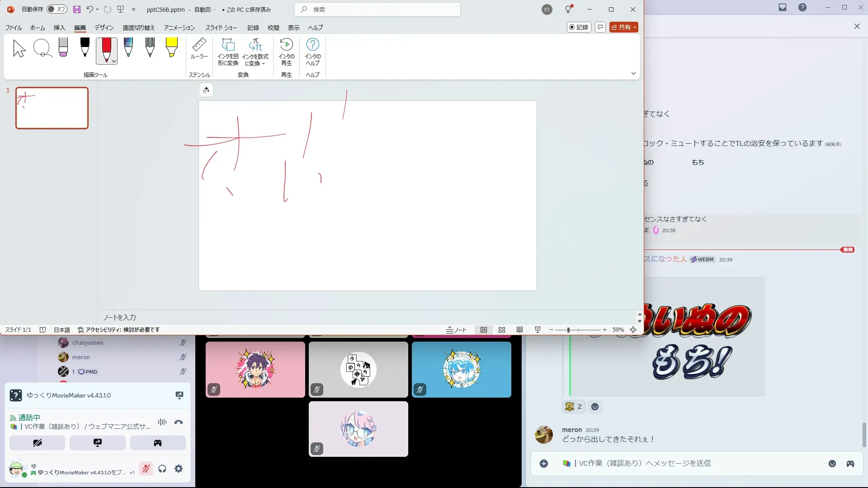Collapse the ribbon with chevron
This screenshot has width=868, height=488.
(633, 74)
